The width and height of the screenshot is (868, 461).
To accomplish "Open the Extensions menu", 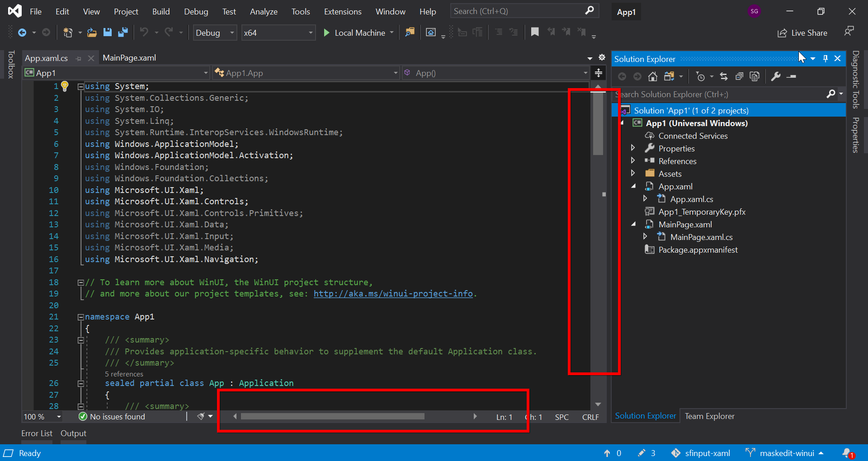I will (343, 11).
